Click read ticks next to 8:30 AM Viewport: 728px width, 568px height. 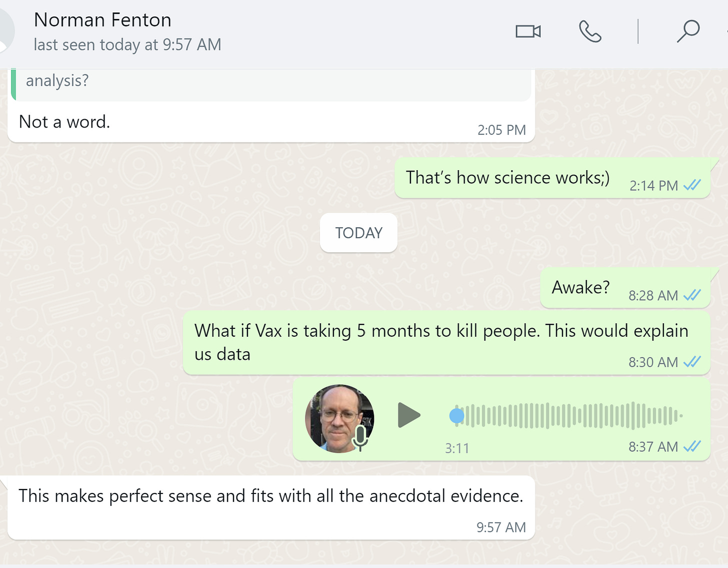click(692, 361)
